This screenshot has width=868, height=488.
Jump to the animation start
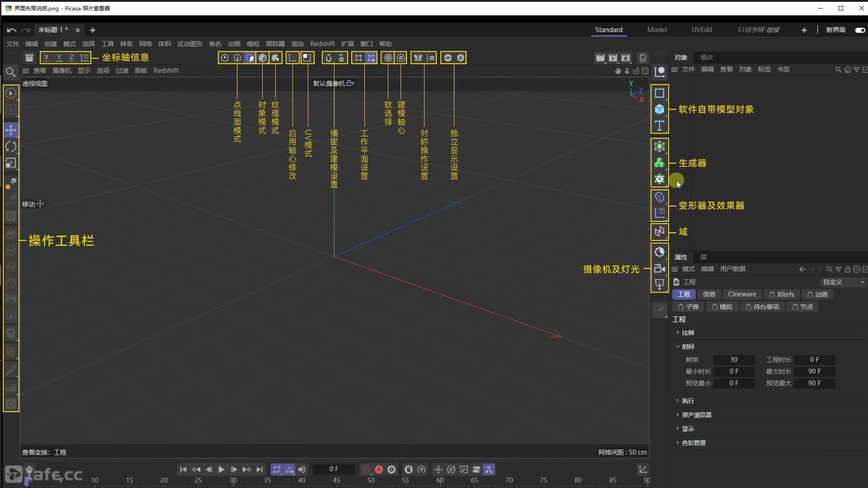183,469
